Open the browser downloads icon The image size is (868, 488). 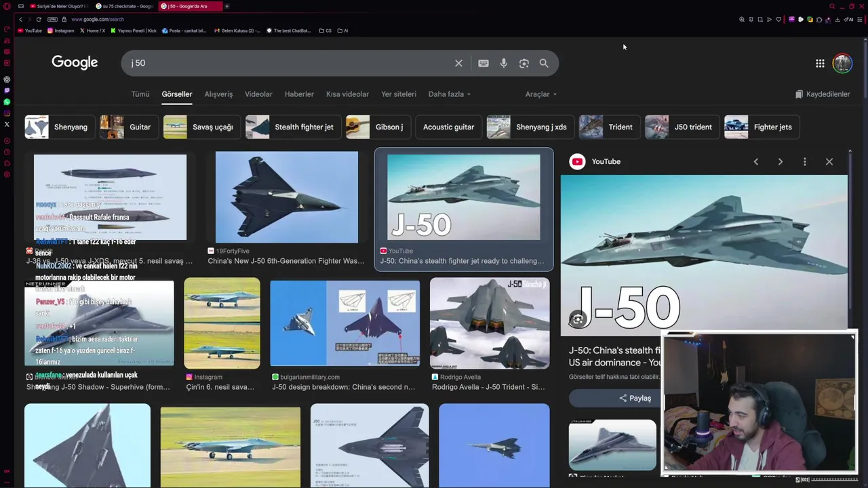click(x=837, y=20)
